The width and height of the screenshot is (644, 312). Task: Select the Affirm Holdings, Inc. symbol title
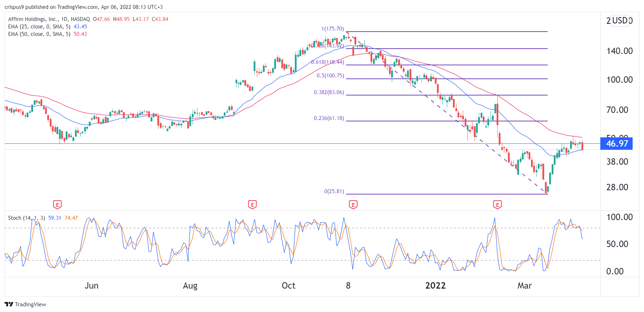pyautogui.click(x=33, y=19)
